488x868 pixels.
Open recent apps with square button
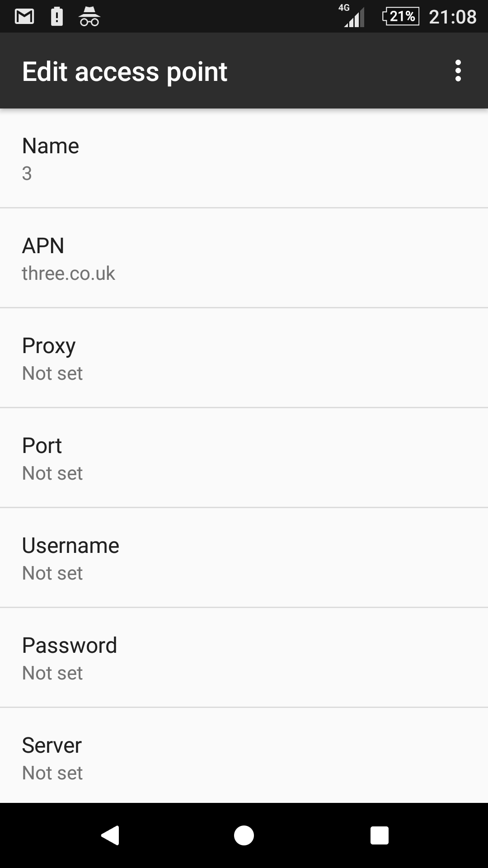pyautogui.click(x=379, y=835)
